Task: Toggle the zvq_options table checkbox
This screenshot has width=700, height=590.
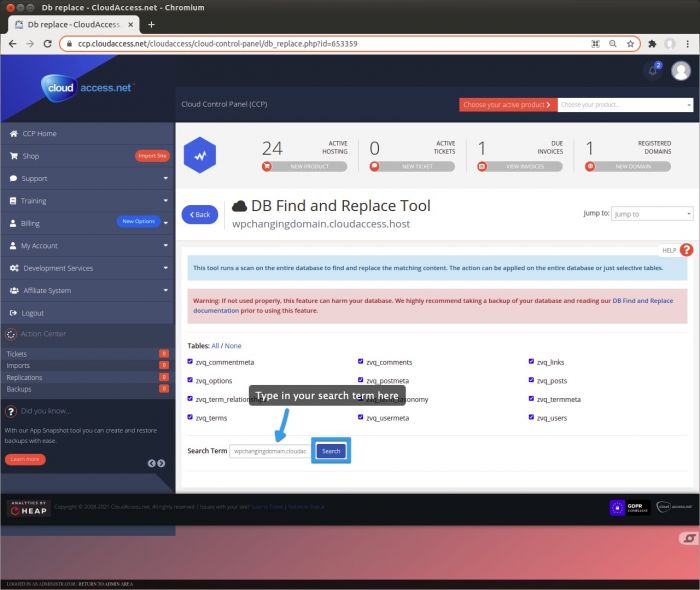Action: [x=190, y=380]
